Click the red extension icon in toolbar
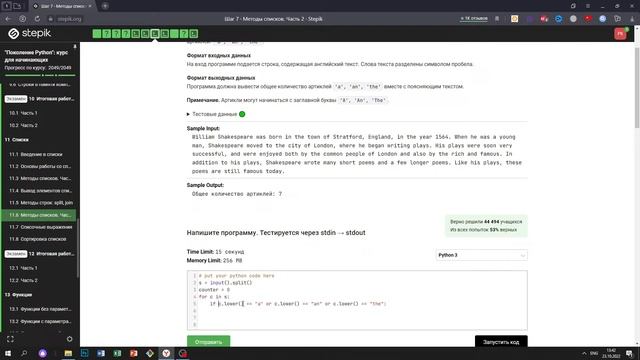 point(588,19)
